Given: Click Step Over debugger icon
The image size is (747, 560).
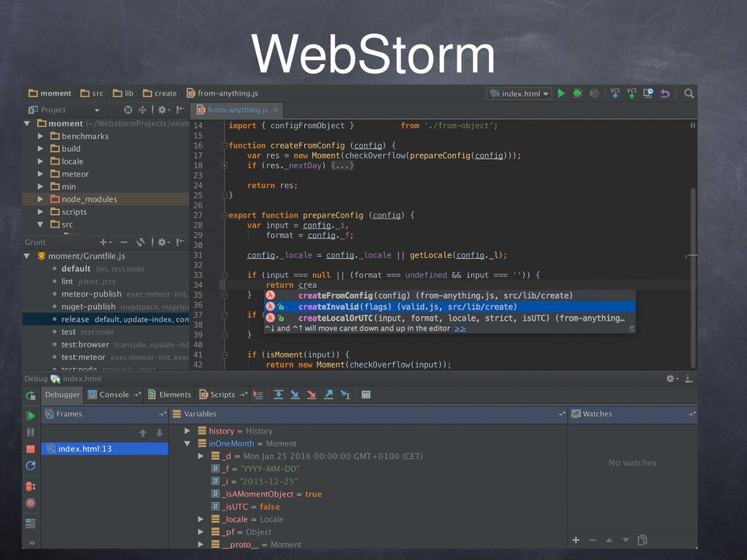Looking at the screenshot, I should coord(278,394).
